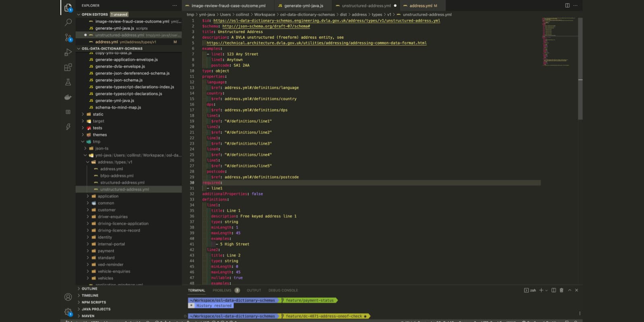Kill terminal with trash icon
This screenshot has height=322, width=644.
coord(561,290)
